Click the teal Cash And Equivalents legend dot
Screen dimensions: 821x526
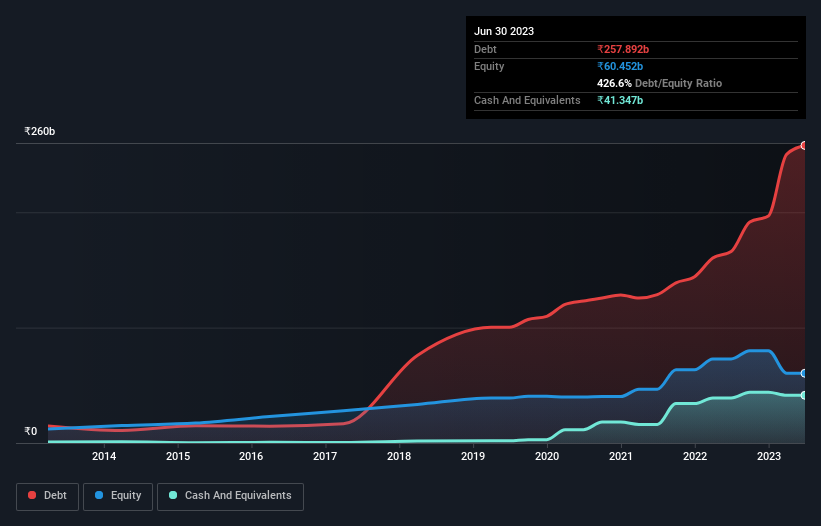173,495
